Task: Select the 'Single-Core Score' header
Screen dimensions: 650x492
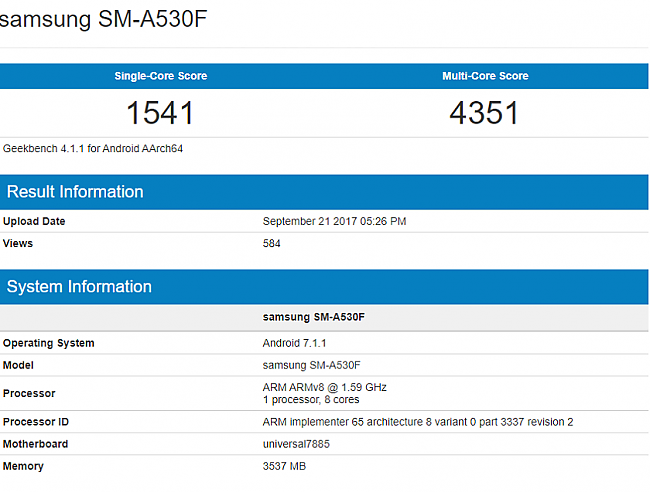Action: [x=161, y=76]
